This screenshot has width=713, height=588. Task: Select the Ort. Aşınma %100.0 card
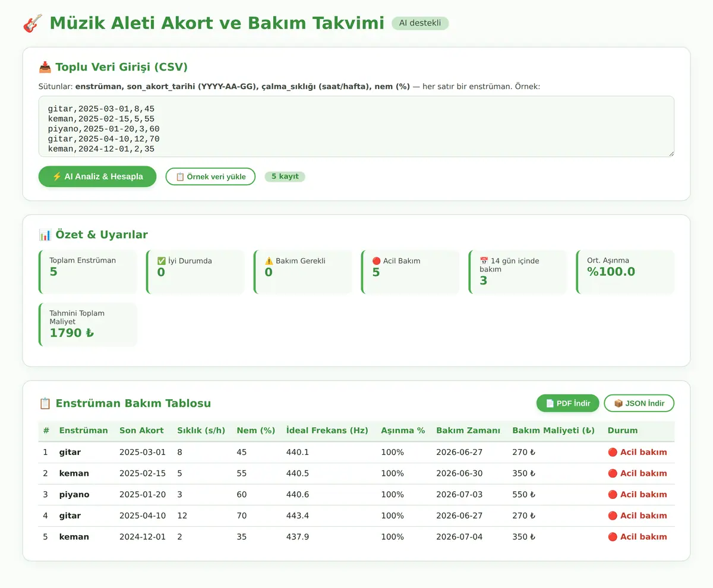click(x=625, y=272)
